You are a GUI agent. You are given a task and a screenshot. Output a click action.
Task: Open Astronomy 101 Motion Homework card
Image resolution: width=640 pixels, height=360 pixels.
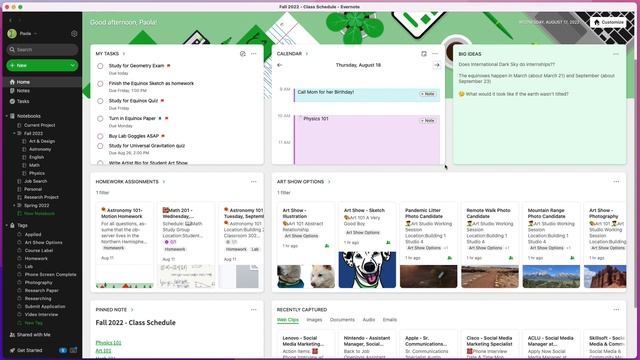pyautogui.click(x=124, y=245)
